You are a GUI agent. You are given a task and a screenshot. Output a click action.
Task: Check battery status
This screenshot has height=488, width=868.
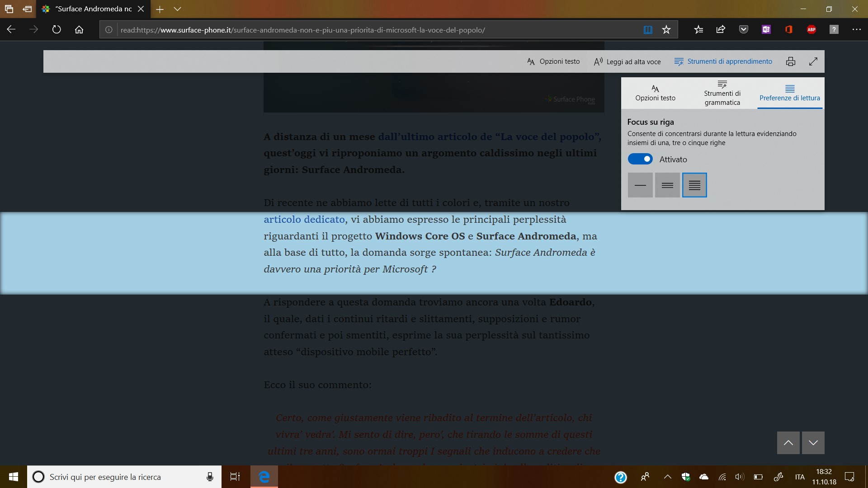(x=758, y=477)
